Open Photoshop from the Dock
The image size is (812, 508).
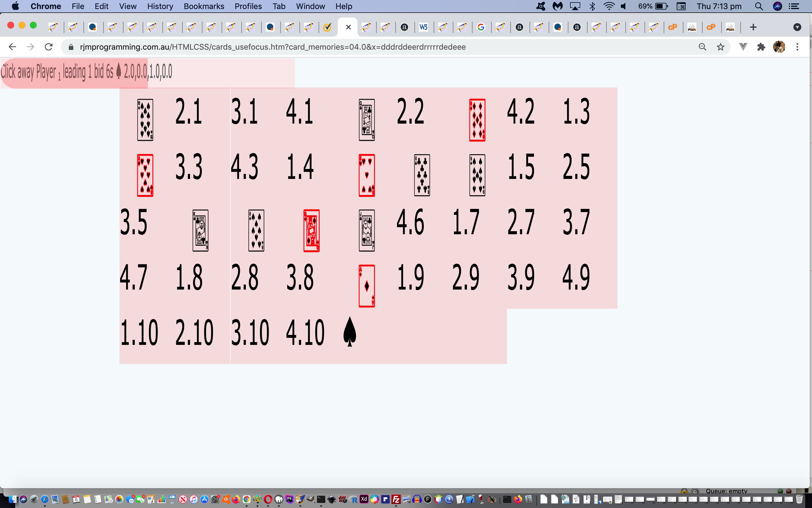289,499
